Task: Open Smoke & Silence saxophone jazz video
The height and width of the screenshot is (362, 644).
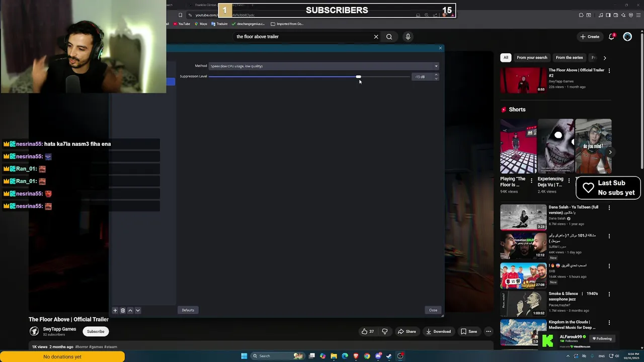Action: tap(523, 303)
